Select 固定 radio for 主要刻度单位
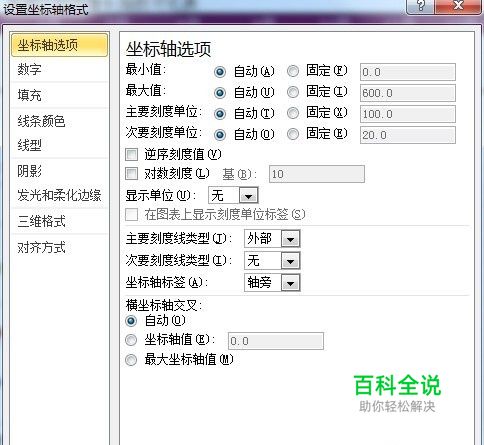Screen dimensions: 484x445 point(293,113)
